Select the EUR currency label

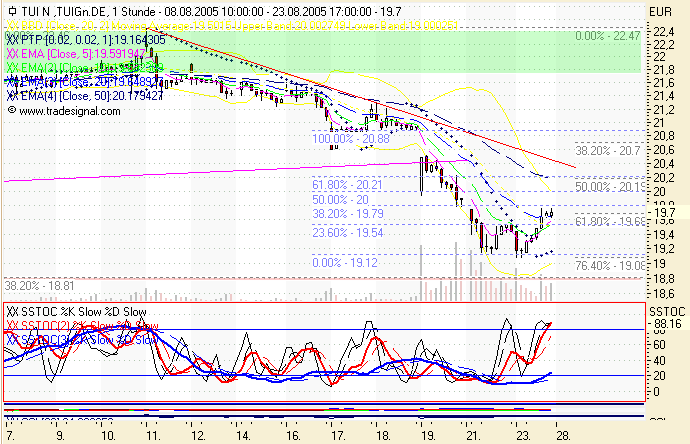point(659,10)
